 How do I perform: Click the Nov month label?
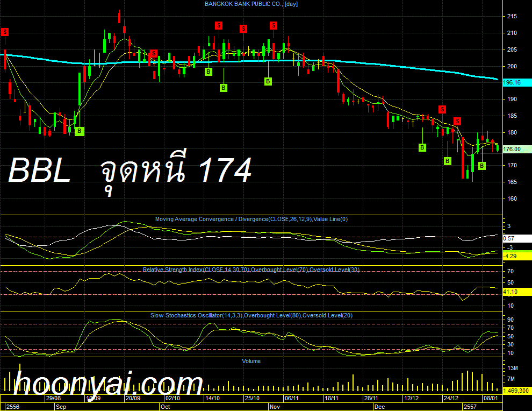(x=275, y=407)
